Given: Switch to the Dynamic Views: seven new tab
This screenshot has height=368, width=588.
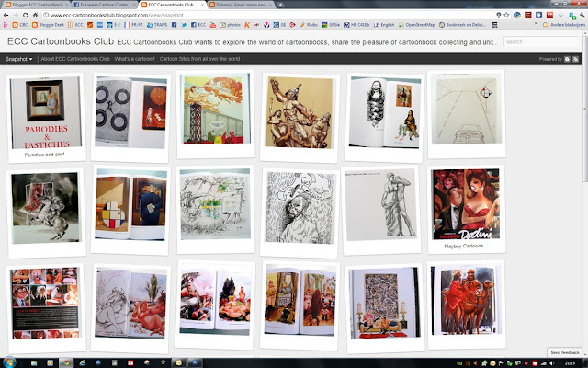Looking at the screenshot, I should [x=241, y=5].
